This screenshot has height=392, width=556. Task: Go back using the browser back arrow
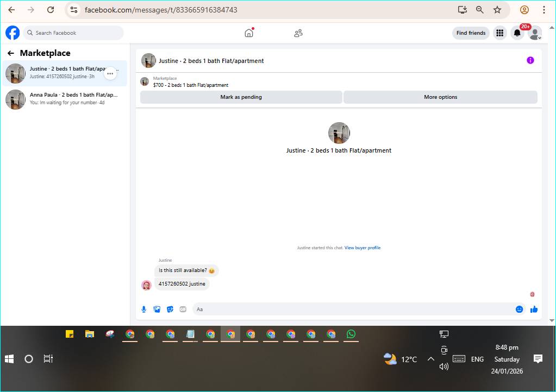coord(11,10)
